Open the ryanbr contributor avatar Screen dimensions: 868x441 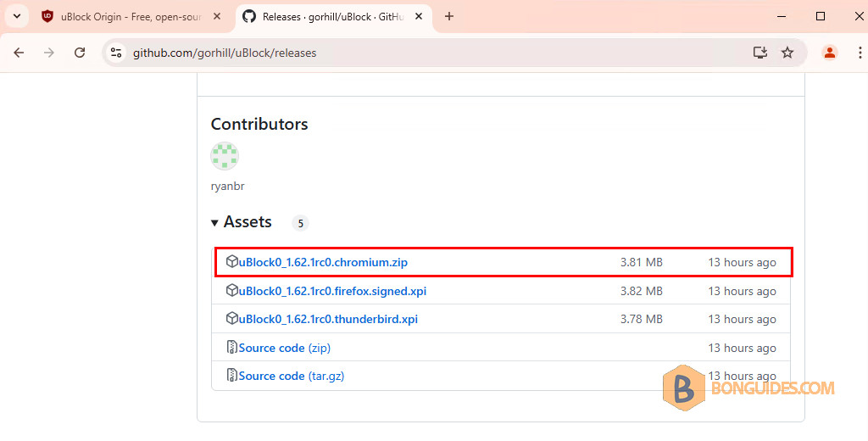225,156
